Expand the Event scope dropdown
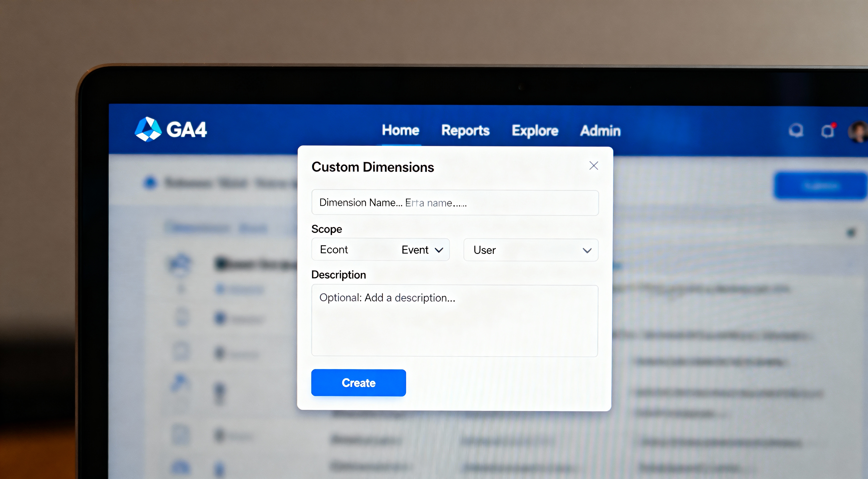This screenshot has width=868, height=479. tap(380, 249)
